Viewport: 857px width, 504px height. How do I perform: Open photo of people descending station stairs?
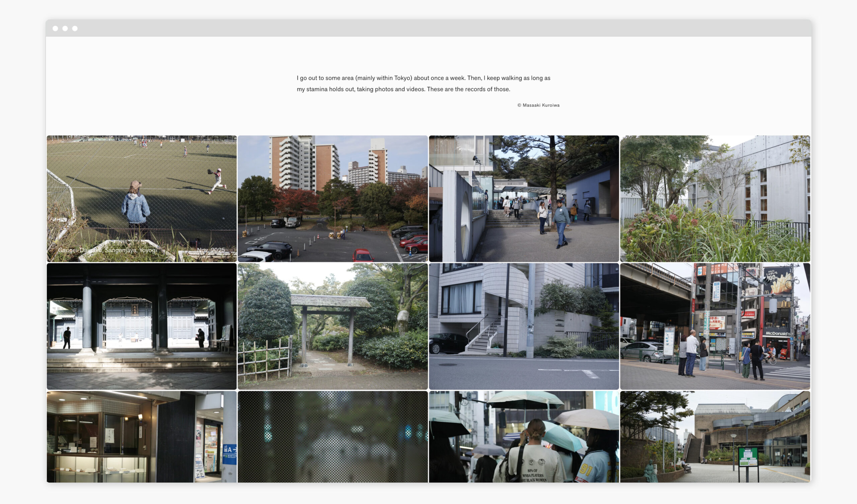[x=524, y=198]
